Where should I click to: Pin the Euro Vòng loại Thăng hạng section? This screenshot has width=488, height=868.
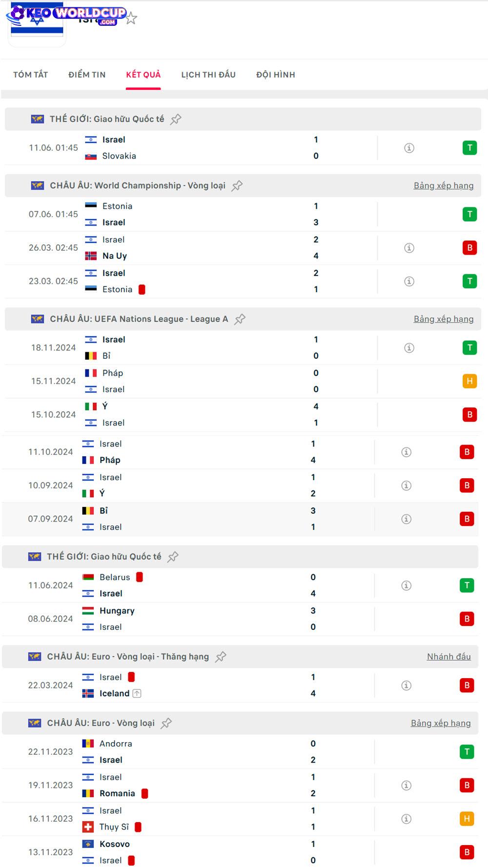(x=221, y=657)
